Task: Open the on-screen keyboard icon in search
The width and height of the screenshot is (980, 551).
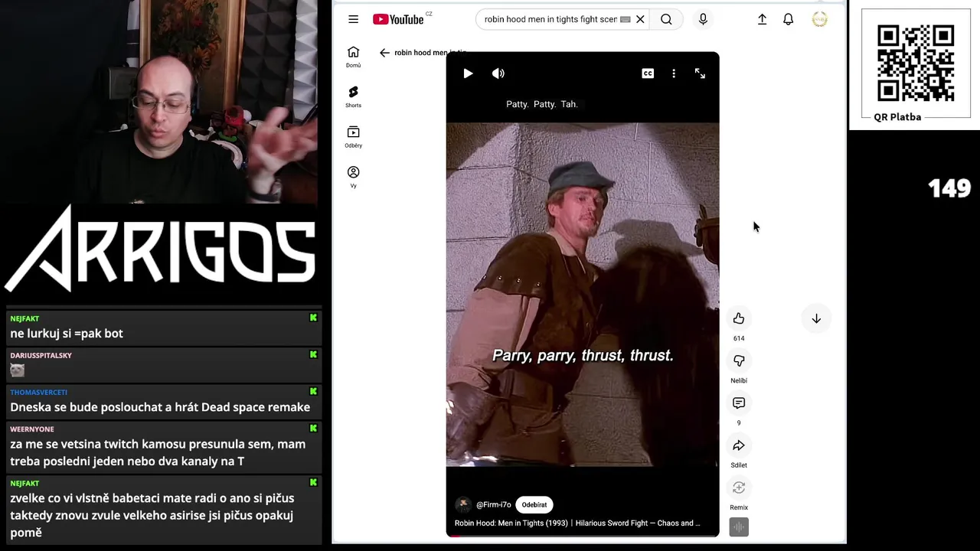Action: pos(625,19)
